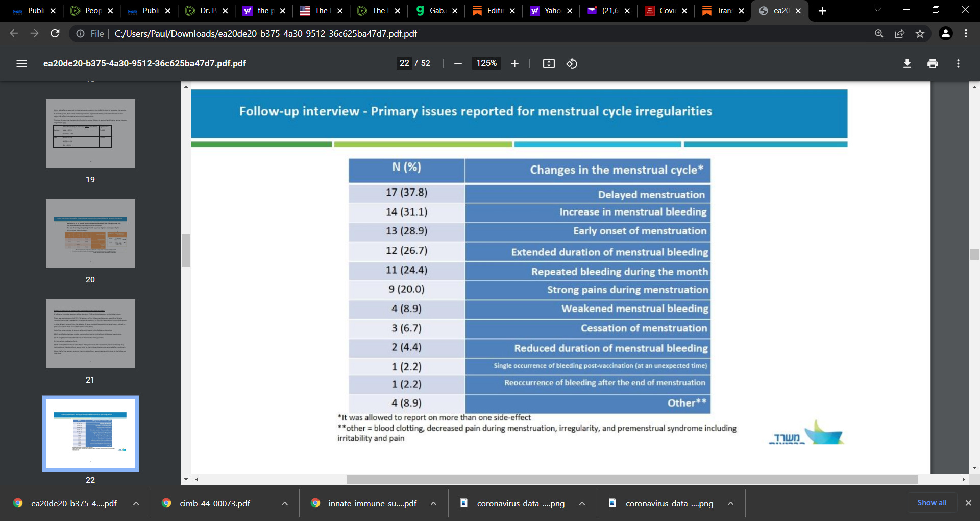Viewport: 980px width, 521px height.
Task: Click the fit to page icon
Action: [549, 63]
